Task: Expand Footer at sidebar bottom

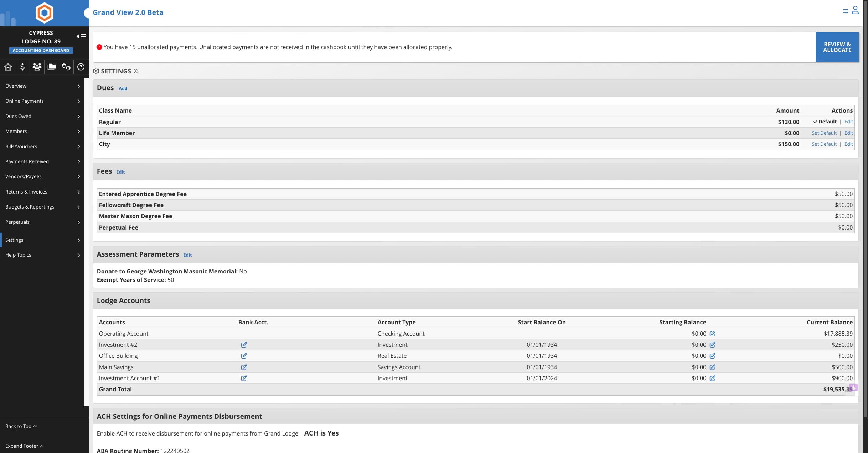Action: click(x=24, y=446)
